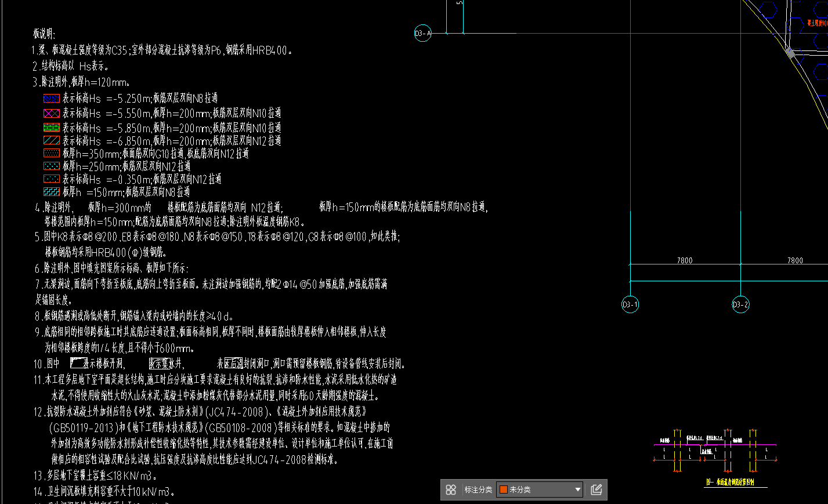This screenshot has height=504, width=828.
Task: Click note 5 about K8 rebar notation
Action: pos(217,237)
